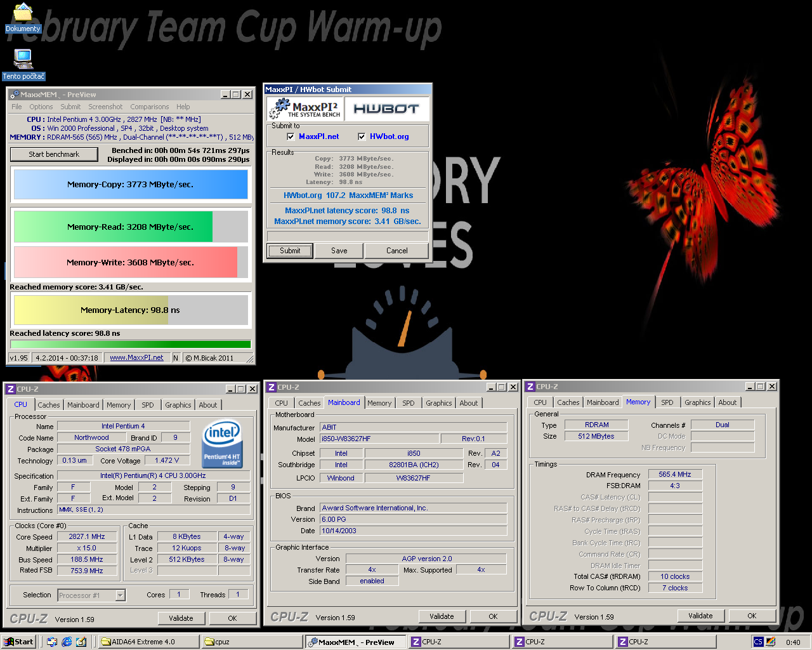This screenshot has width=812, height=650.
Task: Switch to MaxxMEM PreView taskbar button
Action: click(x=355, y=642)
